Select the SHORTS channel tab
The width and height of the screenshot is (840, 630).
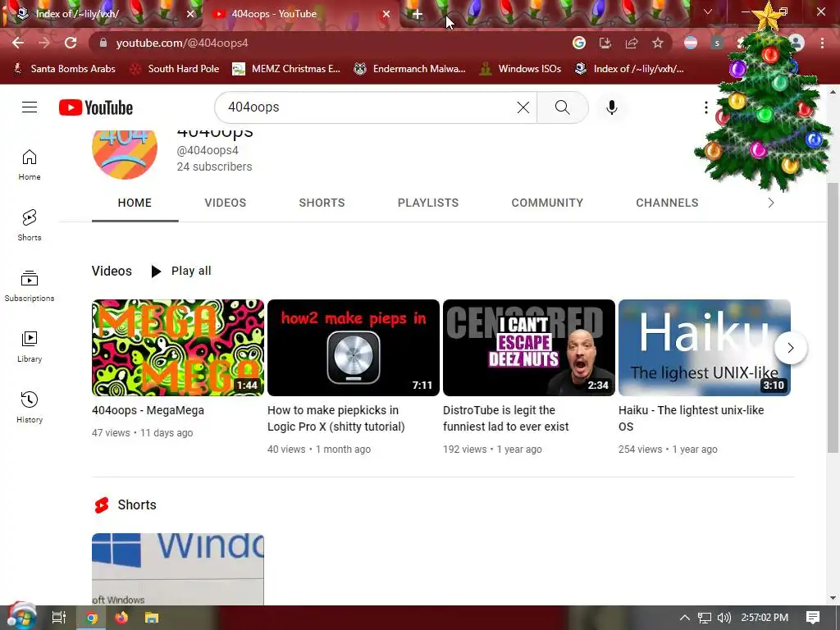[322, 203]
